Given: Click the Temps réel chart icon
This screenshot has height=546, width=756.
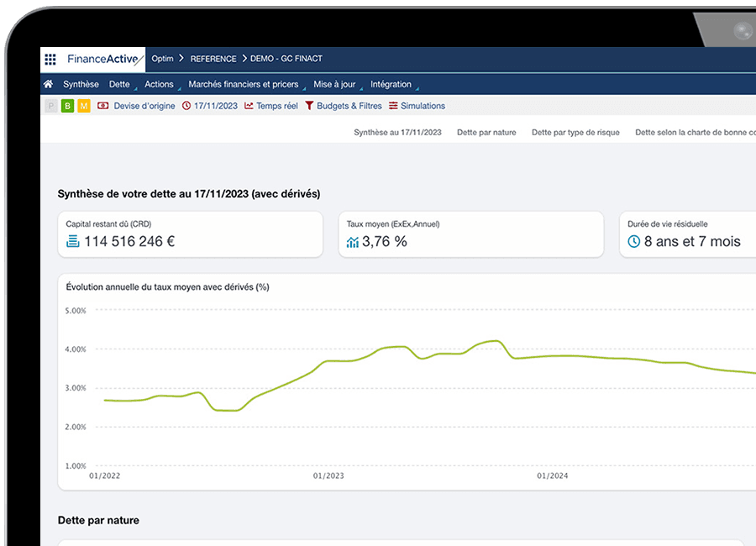Looking at the screenshot, I should pos(249,106).
